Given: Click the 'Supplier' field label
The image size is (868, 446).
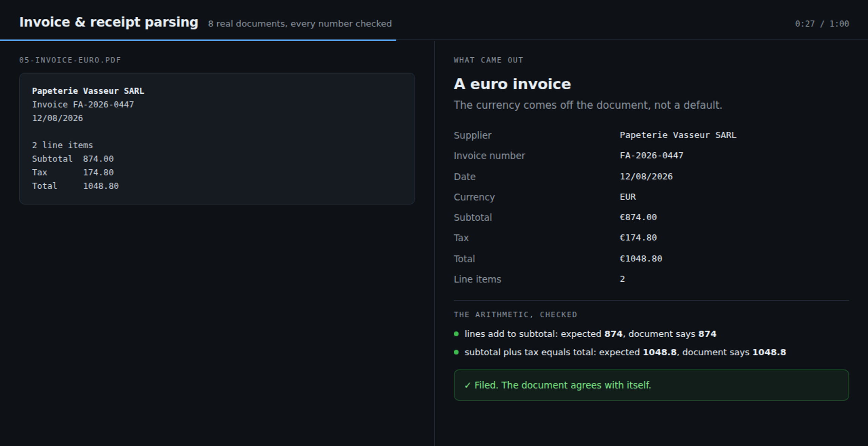Looking at the screenshot, I should point(473,135).
